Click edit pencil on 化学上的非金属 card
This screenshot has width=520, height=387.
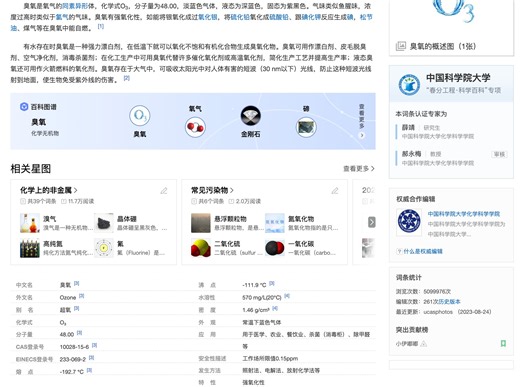pos(164,191)
